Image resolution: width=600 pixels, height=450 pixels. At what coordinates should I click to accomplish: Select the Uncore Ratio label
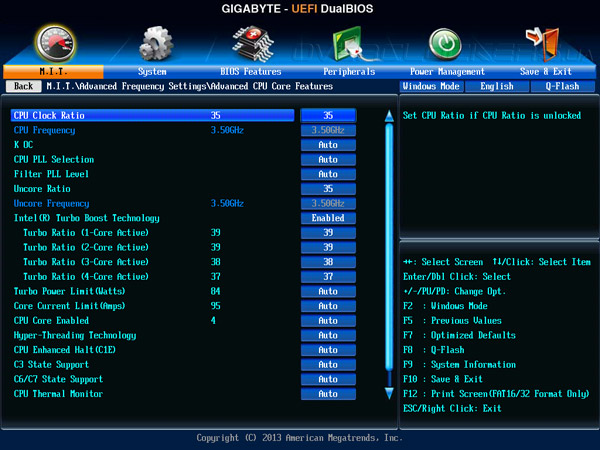click(x=42, y=189)
